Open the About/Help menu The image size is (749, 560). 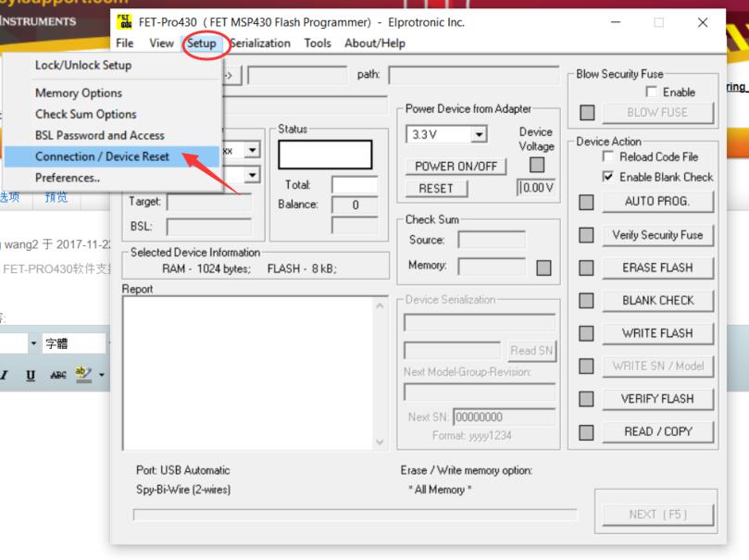coord(375,44)
